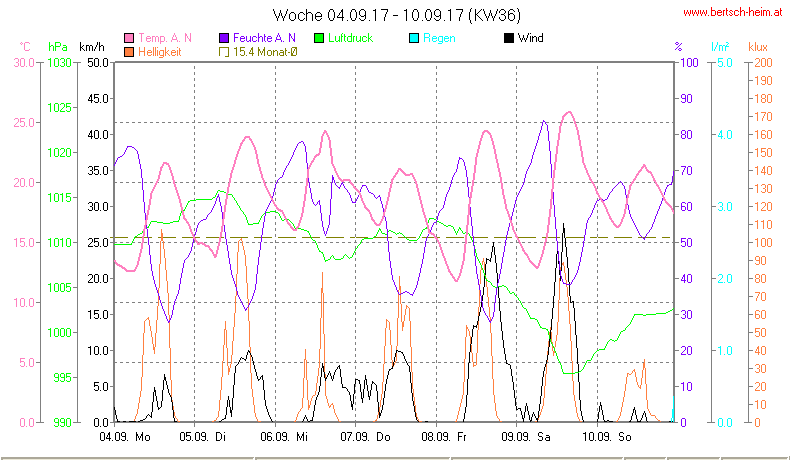Click the Regen legend label
790x460 pixels.
439,38
